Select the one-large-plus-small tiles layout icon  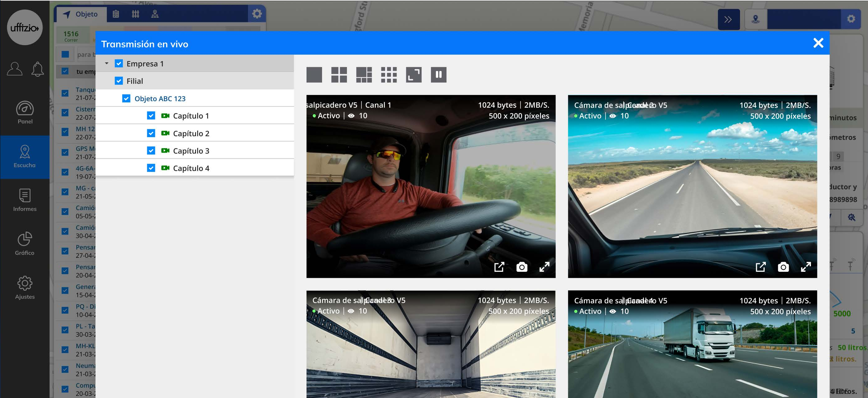click(x=364, y=75)
